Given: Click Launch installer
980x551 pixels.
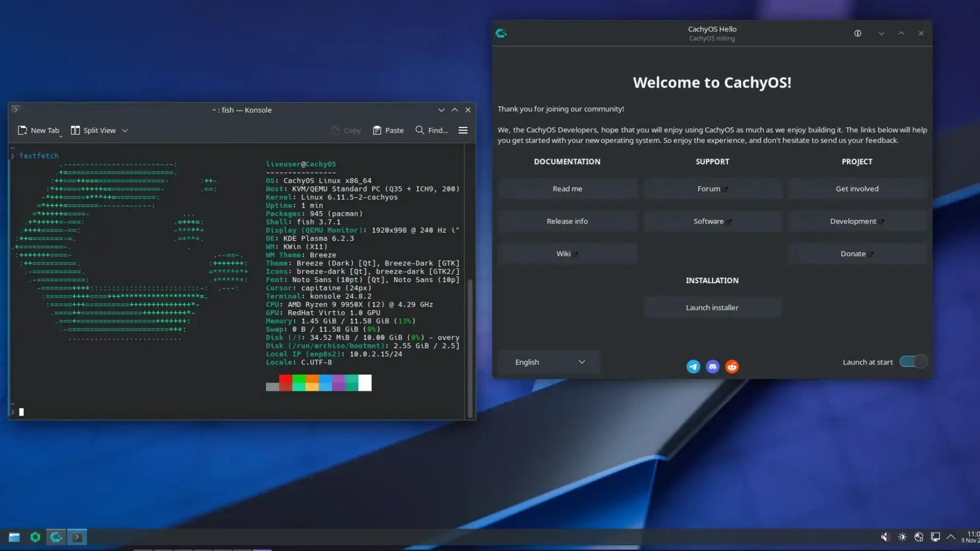Looking at the screenshot, I should [712, 308].
